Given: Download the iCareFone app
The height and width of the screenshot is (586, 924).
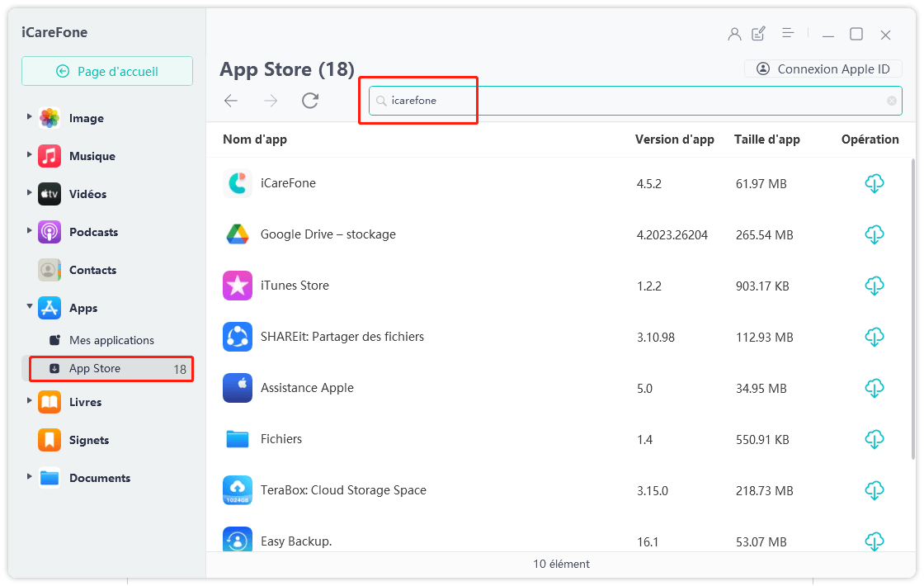Looking at the screenshot, I should (x=874, y=183).
